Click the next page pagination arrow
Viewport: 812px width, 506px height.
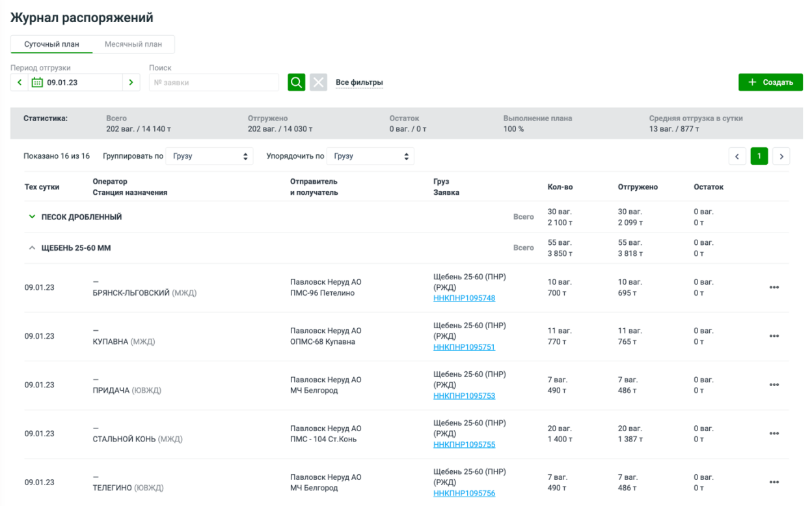781,156
